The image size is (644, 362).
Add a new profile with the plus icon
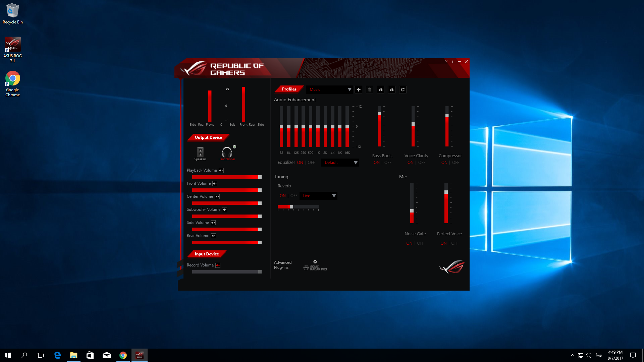pyautogui.click(x=358, y=89)
